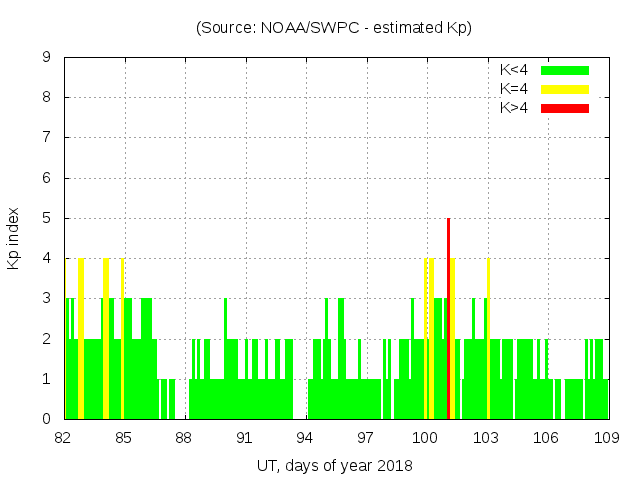Image resolution: width=640 pixels, height=480 pixels.
Task: Select the tall red Kp 5 bar
Action: (x=448, y=320)
